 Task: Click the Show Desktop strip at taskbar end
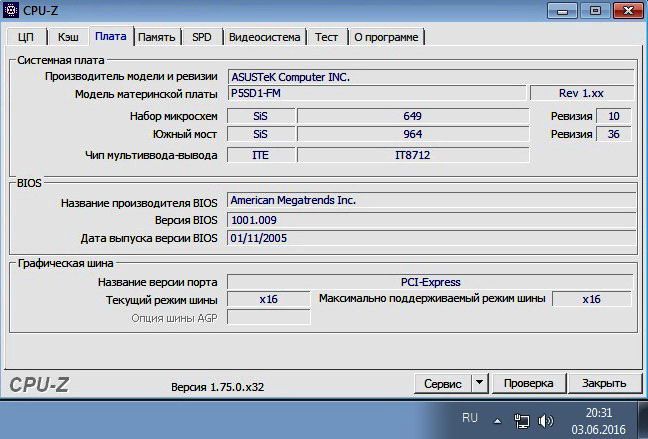[643, 420]
